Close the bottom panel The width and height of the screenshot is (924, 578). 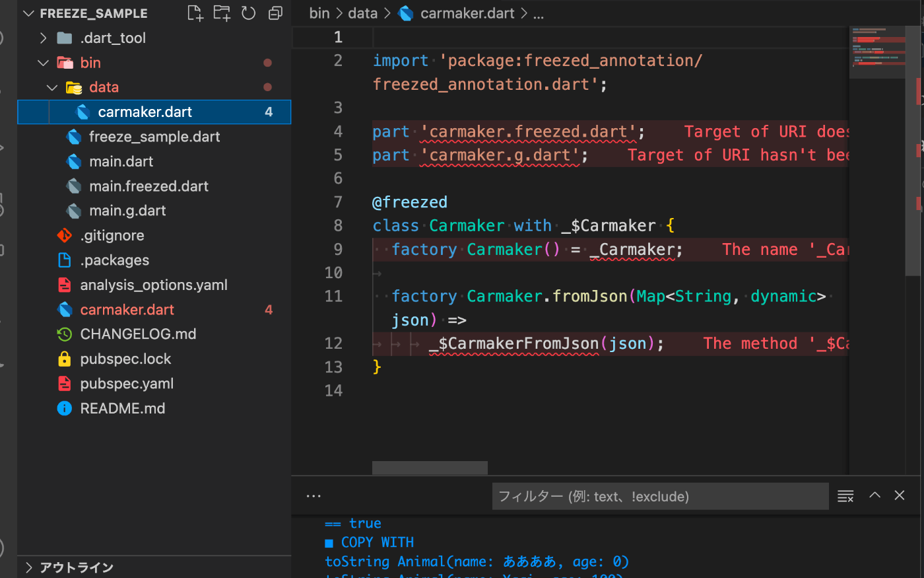click(x=900, y=495)
